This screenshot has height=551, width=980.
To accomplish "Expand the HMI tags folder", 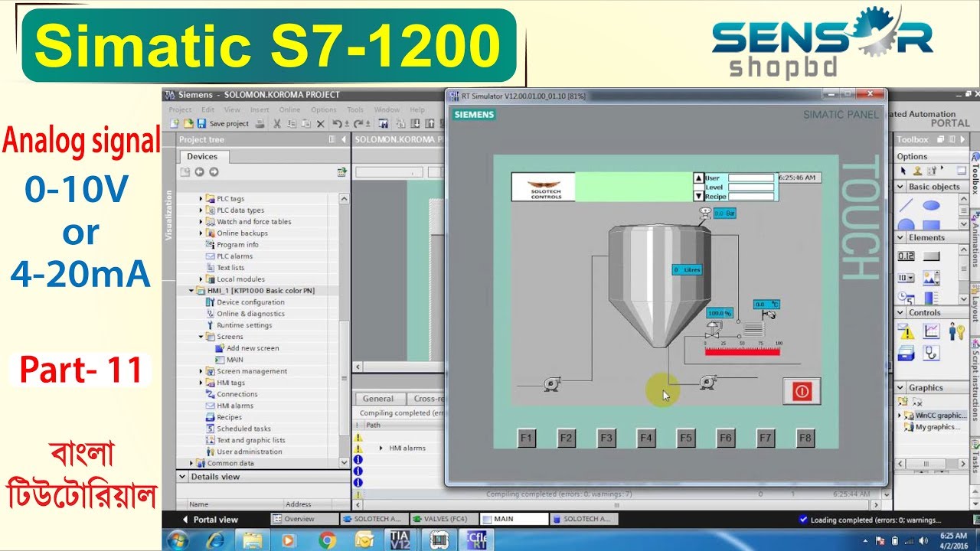I will 201,383.
